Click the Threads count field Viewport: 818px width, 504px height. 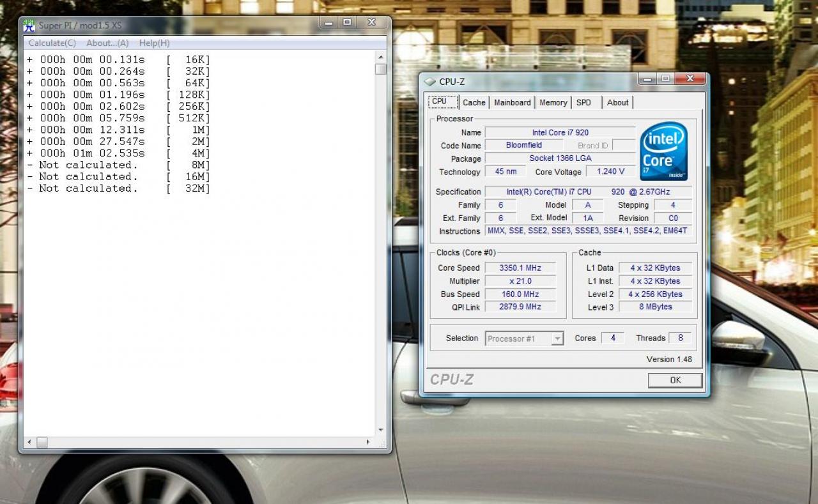pyautogui.click(x=680, y=338)
